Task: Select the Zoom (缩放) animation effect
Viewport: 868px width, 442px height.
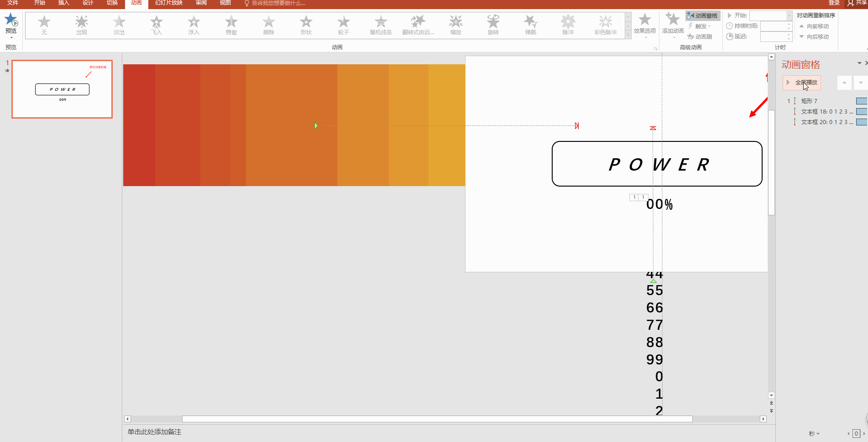Action: [456, 25]
